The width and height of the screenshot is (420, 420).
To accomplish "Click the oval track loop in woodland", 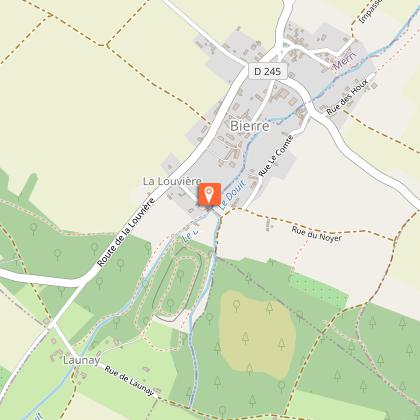I will pyautogui.click(x=177, y=284).
